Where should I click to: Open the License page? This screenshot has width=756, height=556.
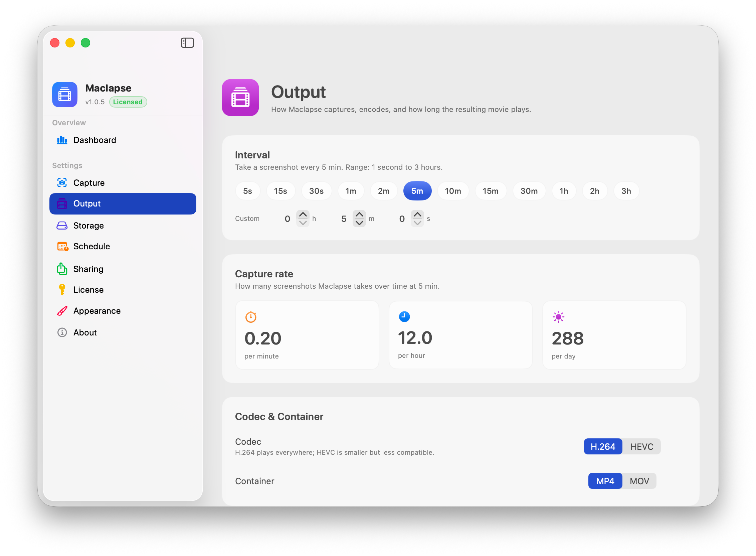[x=123, y=290]
